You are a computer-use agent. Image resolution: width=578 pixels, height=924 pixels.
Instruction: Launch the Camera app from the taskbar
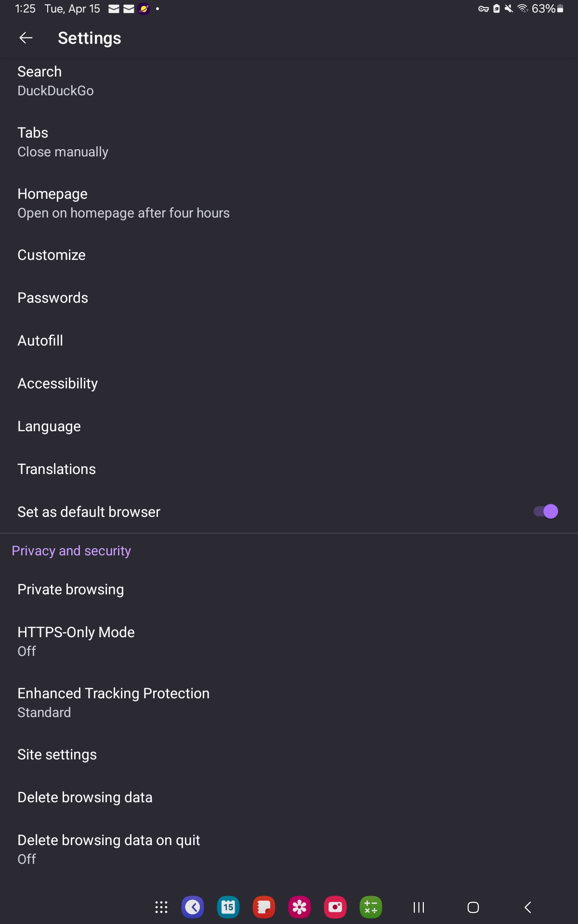[x=335, y=908]
